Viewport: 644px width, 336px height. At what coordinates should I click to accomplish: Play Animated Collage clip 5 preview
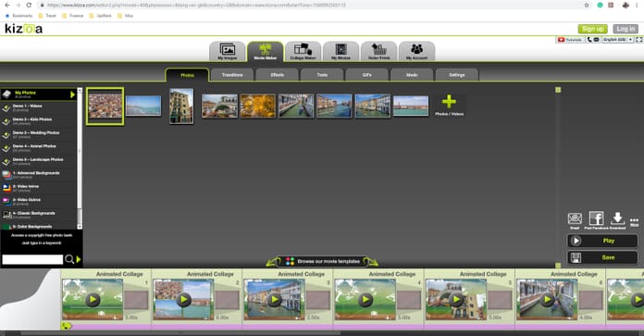(x=456, y=300)
